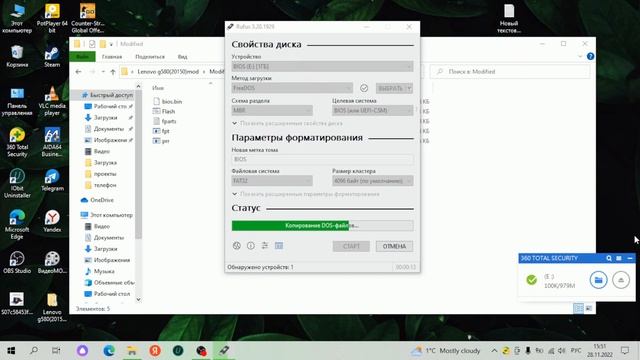The width and height of the screenshot is (640, 360).
Task: Open VLC media player desktop icon
Action: [x=52, y=101]
